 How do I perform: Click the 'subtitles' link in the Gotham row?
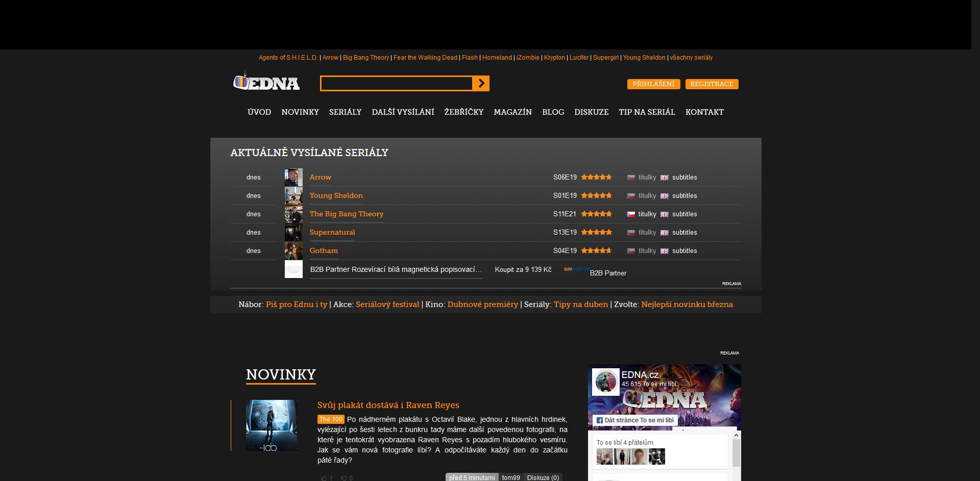click(x=684, y=251)
